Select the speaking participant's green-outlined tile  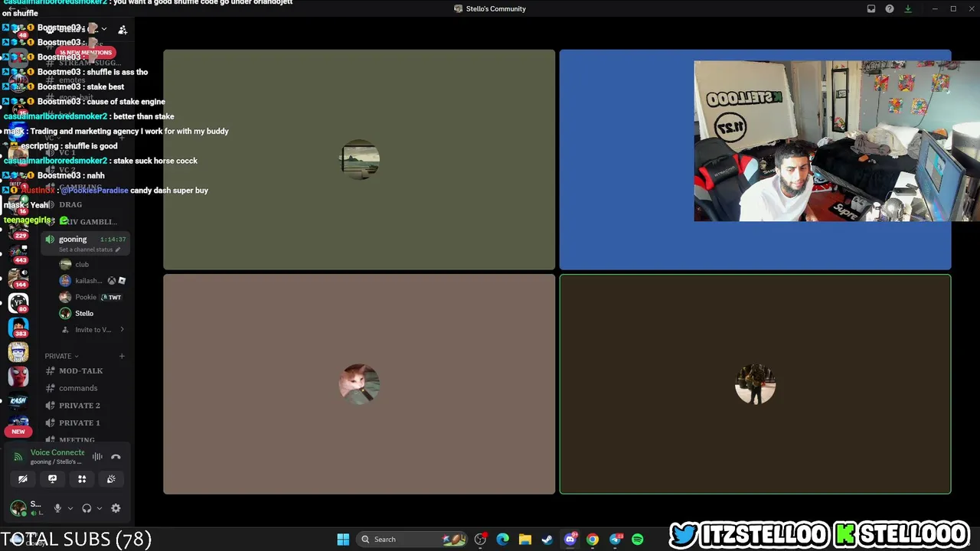coord(756,384)
